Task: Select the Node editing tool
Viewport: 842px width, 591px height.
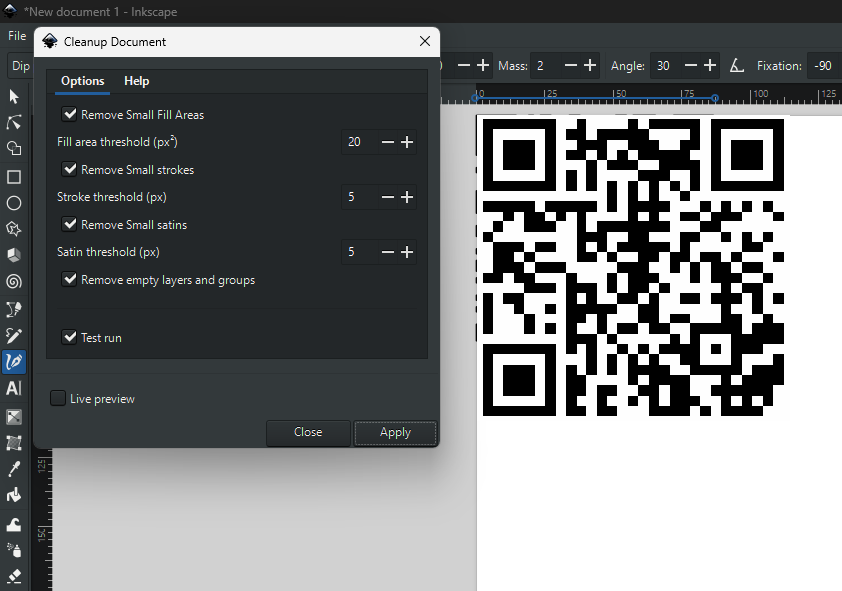Action: click(14, 122)
